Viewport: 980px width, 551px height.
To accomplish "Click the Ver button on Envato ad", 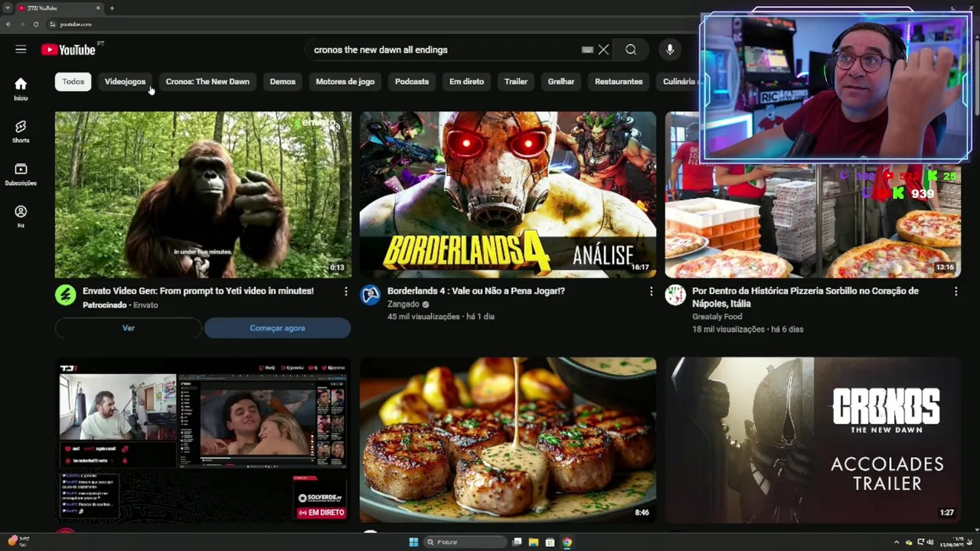I will (129, 328).
